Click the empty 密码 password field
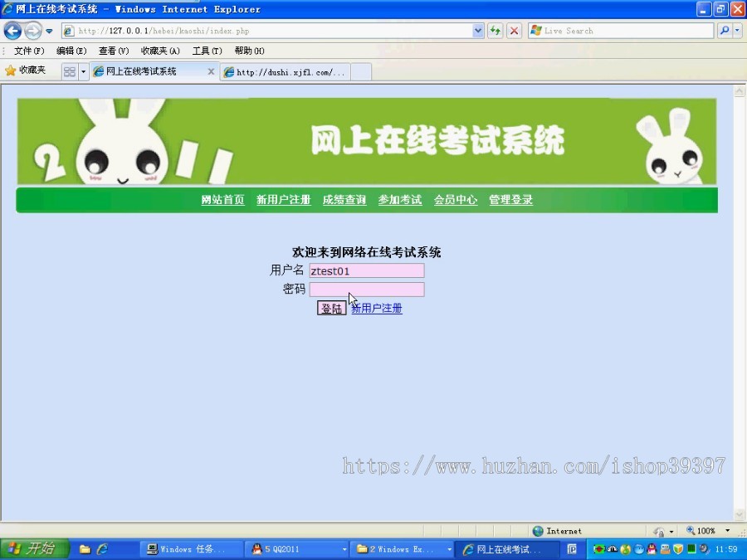The width and height of the screenshot is (747, 560). click(367, 290)
